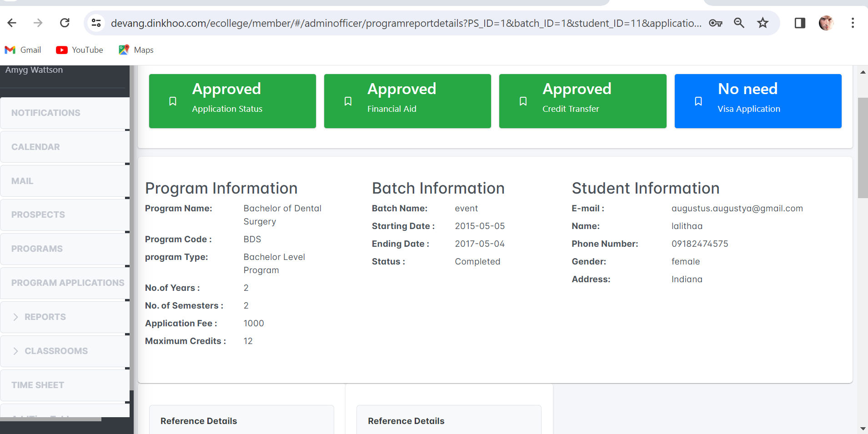Click Program Information heading
The width and height of the screenshot is (868, 434).
[221, 188]
